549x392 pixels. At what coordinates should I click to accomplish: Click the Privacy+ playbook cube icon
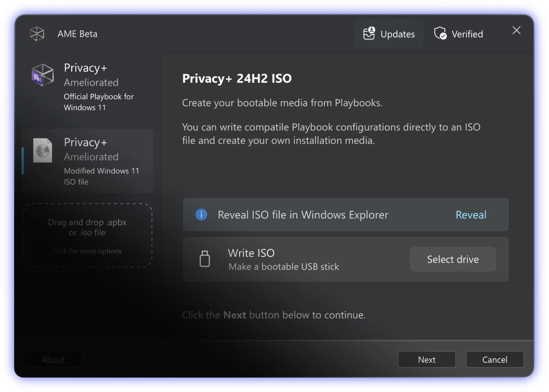pyautogui.click(x=43, y=75)
